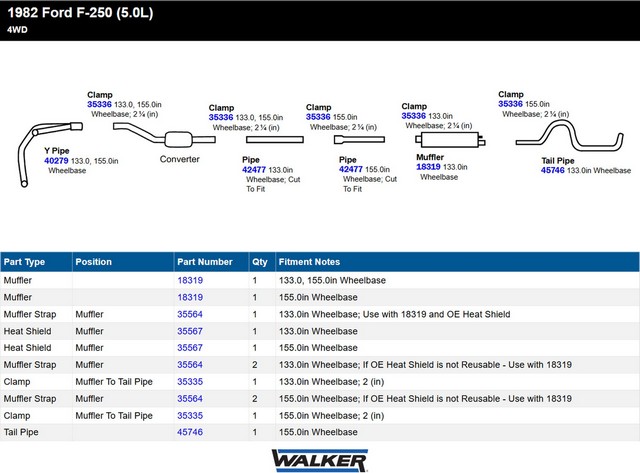Screen dimensions: 640x473
Task: Open 18319 link in 155.0in Muffler row
Action: coord(190,298)
